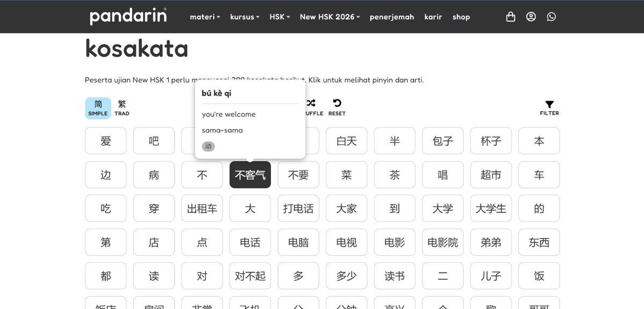Image resolution: width=644 pixels, height=309 pixels.
Task: Open the 白天 vocabulary card
Action: pyautogui.click(x=347, y=141)
